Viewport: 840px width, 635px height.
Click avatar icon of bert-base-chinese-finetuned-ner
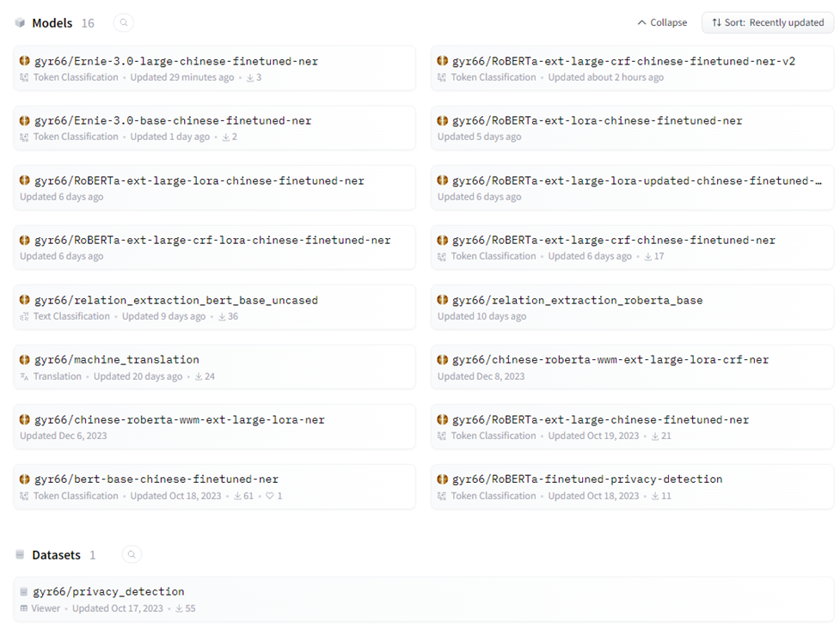click(25, 479)
